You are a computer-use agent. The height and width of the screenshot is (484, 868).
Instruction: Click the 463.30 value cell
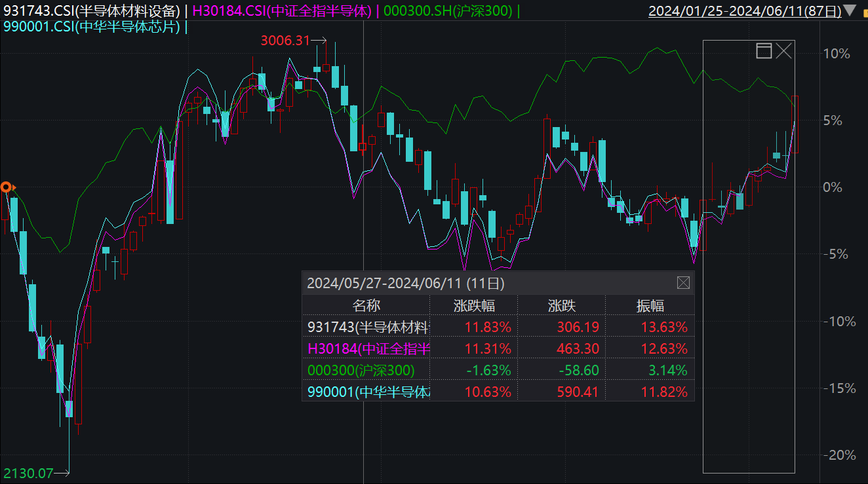pos(577,348)
